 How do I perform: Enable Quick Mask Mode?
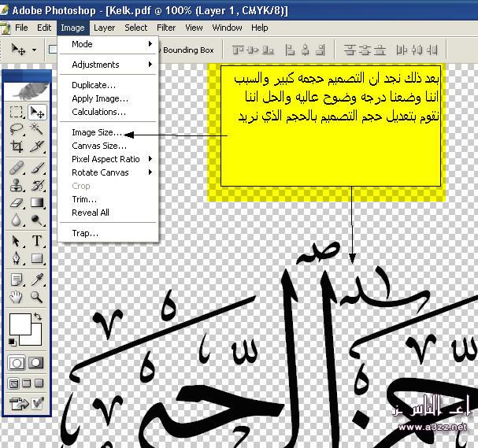[x=36, y=363]
